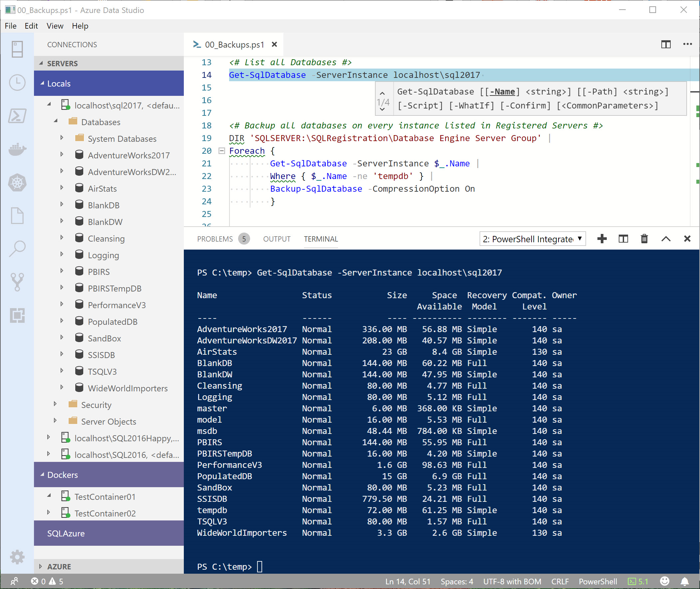Select the TERMINAL tab
Viewport: 700px width, 589px height.
321,239
